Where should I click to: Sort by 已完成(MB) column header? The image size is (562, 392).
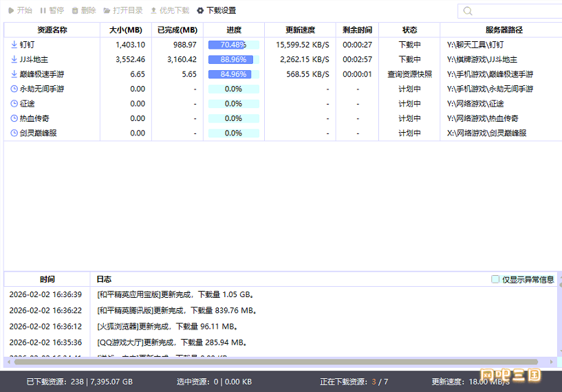177,30
